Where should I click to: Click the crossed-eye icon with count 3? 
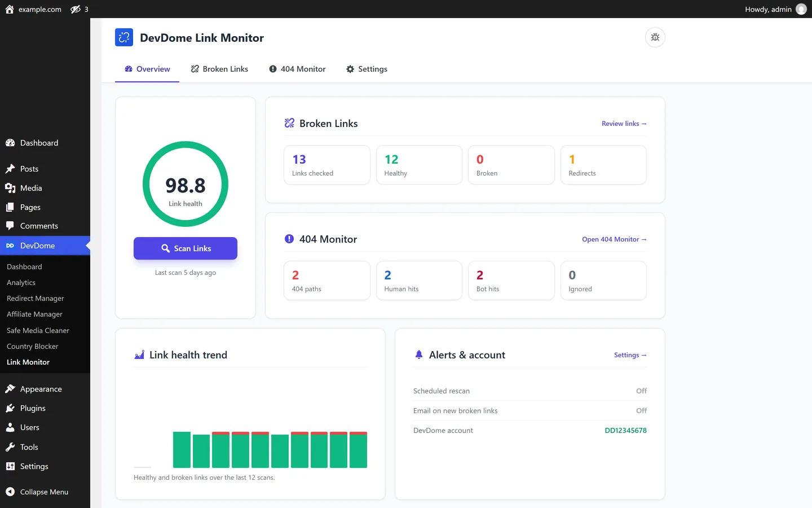pos(76,9)
